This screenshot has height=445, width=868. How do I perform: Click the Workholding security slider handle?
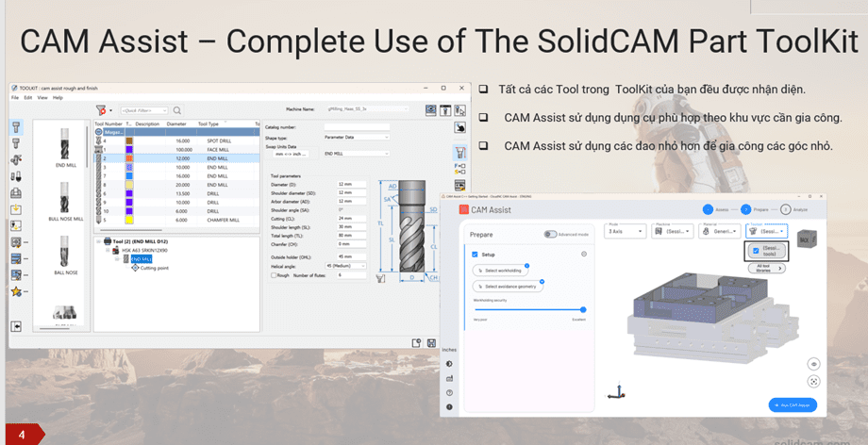coord(583,310)
